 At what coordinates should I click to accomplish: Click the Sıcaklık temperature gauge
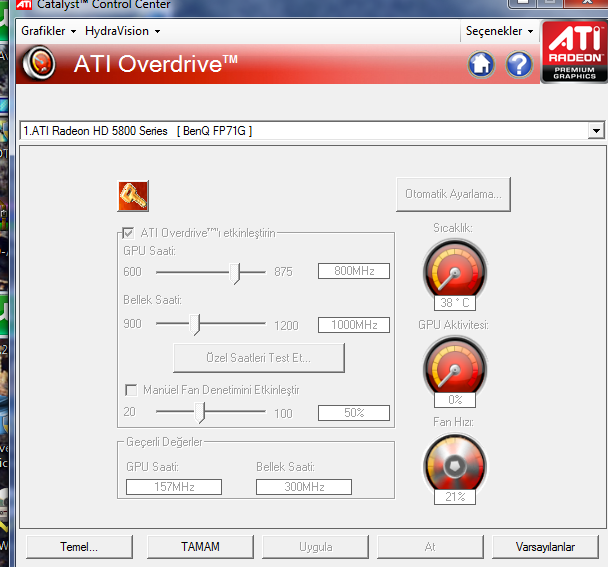coord(454,270)
